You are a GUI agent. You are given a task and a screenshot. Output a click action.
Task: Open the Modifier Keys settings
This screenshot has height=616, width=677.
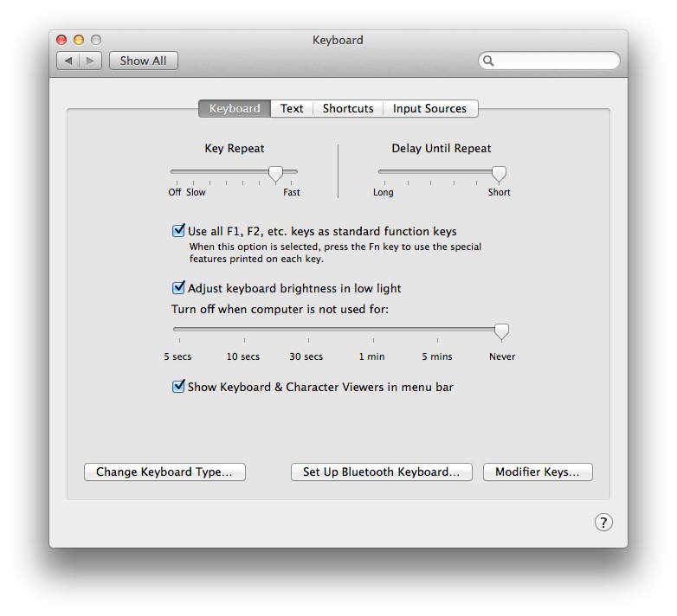[538, 472]
